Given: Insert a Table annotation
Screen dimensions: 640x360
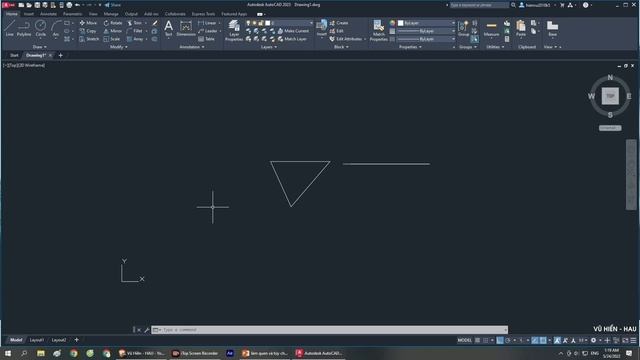Looking at the screenshot, I should click(206, 39).
